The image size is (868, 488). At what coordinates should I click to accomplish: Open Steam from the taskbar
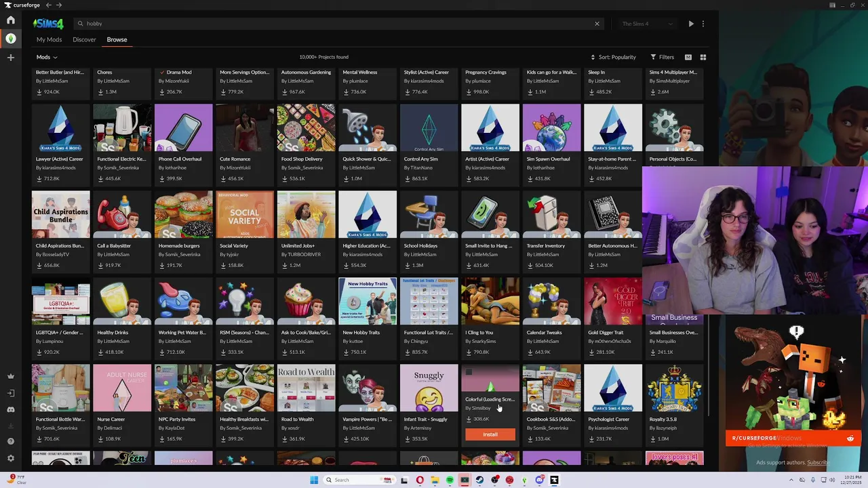coord(479,480)
